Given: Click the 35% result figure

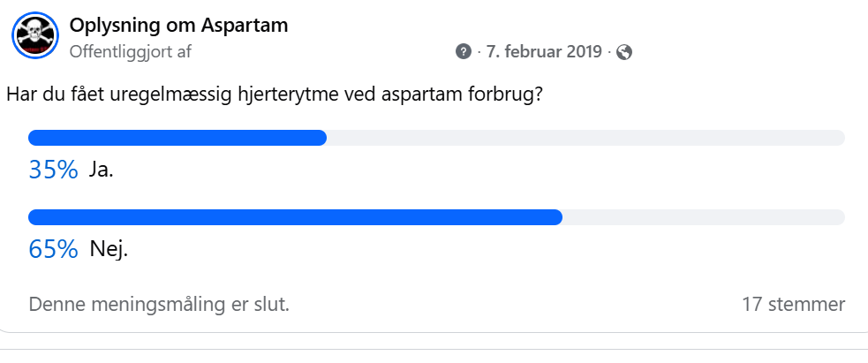Looking at the screenshot, I should click(x=53, y=170).
